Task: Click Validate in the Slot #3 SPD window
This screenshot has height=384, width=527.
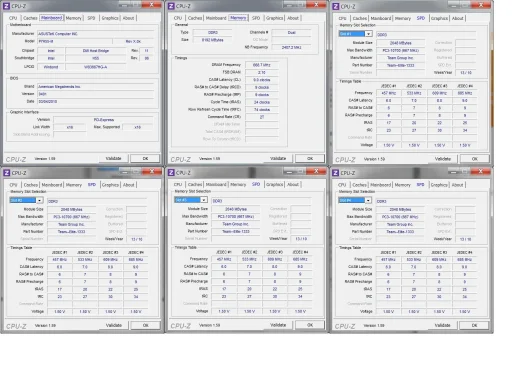Action: coord(278,325)
